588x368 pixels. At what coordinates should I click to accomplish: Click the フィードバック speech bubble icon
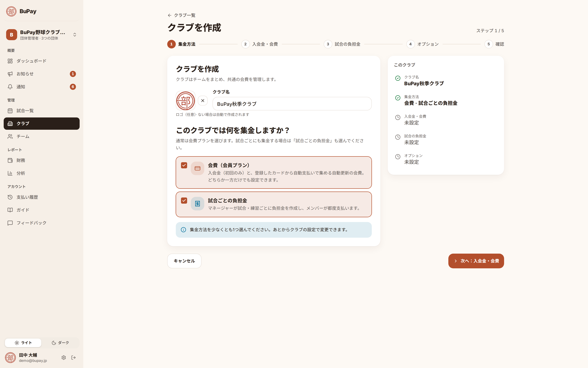coord(10,223)
